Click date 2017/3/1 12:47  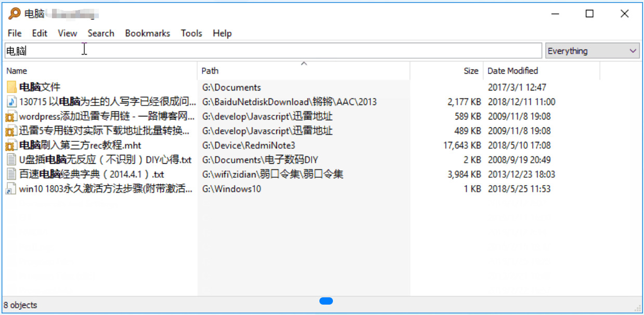pyautogui.click(x=517, y=87)
